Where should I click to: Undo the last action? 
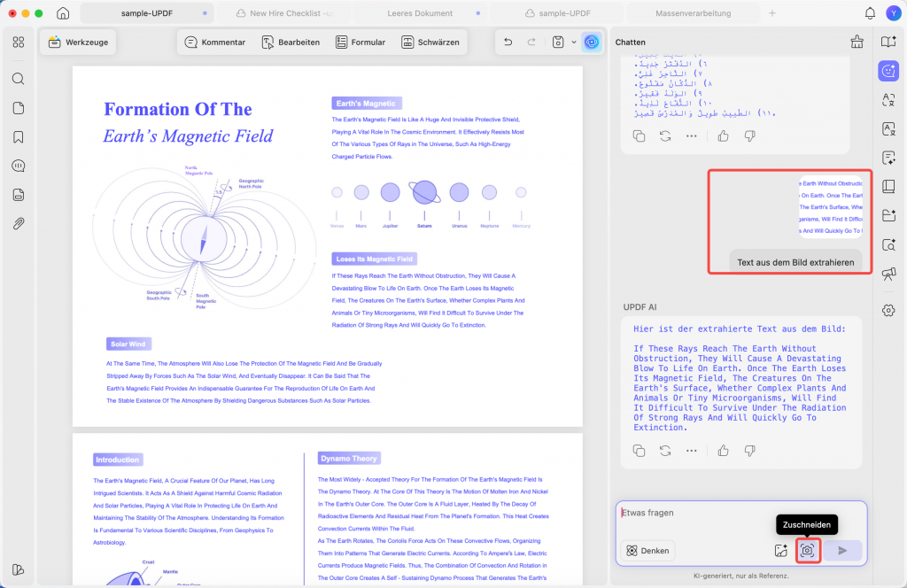(508, 42)
